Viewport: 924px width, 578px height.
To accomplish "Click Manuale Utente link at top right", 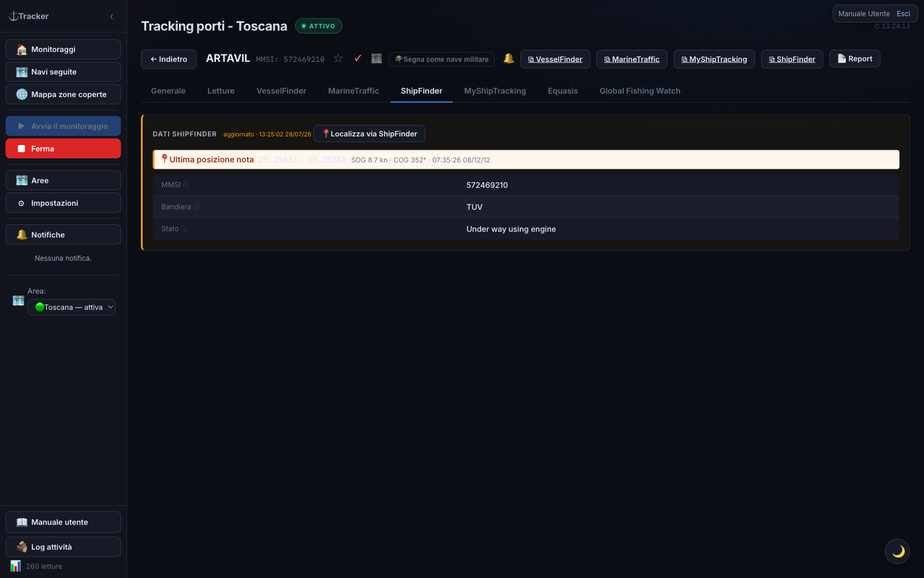I will tap(864, 14).
